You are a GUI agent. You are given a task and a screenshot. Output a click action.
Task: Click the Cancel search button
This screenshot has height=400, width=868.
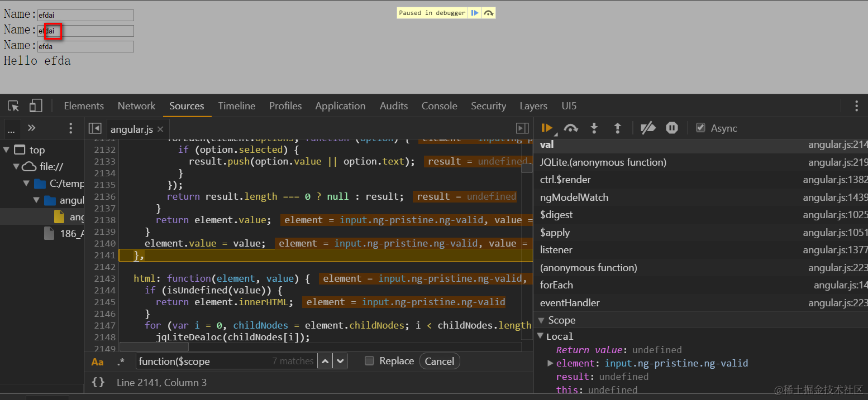pos(440,361)
